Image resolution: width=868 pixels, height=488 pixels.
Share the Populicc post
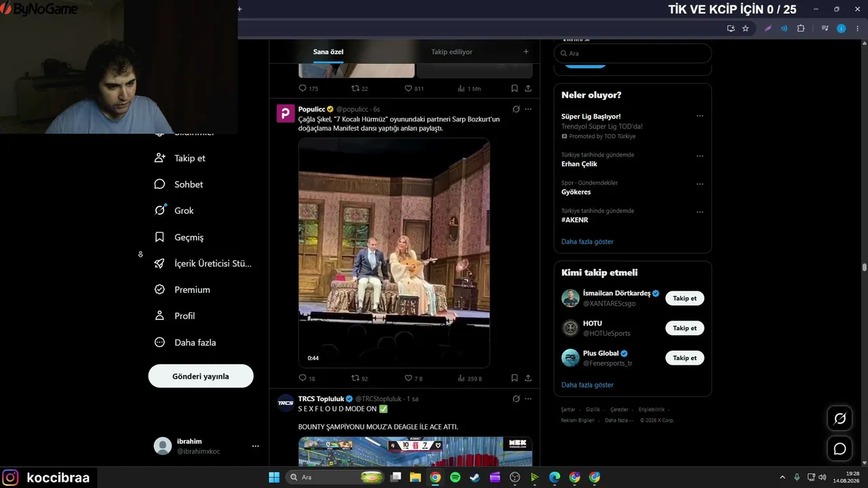pyautogui.click(x=528, y=378)
